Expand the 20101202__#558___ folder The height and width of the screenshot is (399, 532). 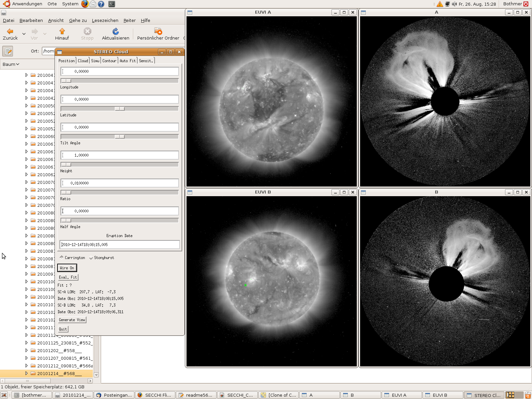pos(27,350)
